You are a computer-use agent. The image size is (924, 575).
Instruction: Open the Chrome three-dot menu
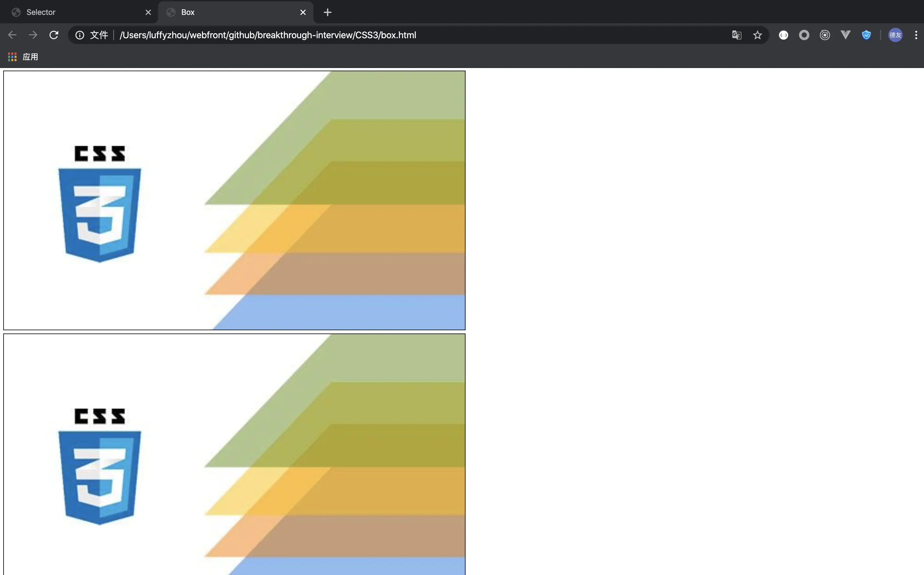tap(916, 35)
